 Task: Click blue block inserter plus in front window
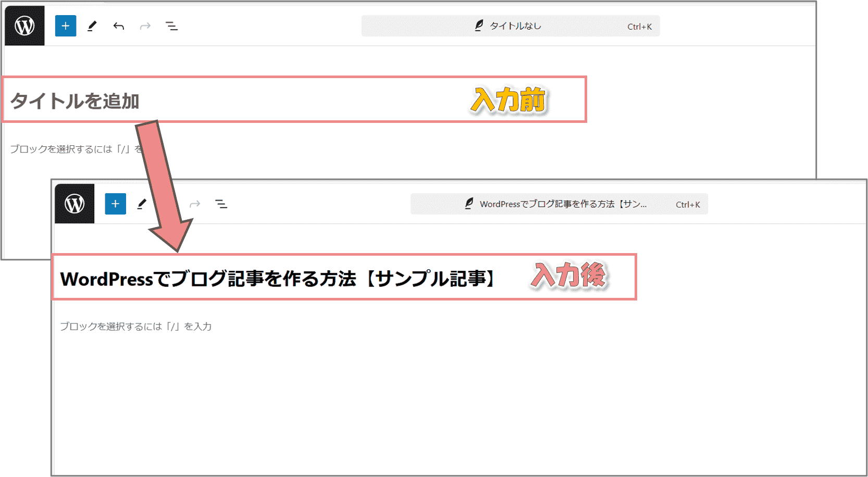pos(116,204)
